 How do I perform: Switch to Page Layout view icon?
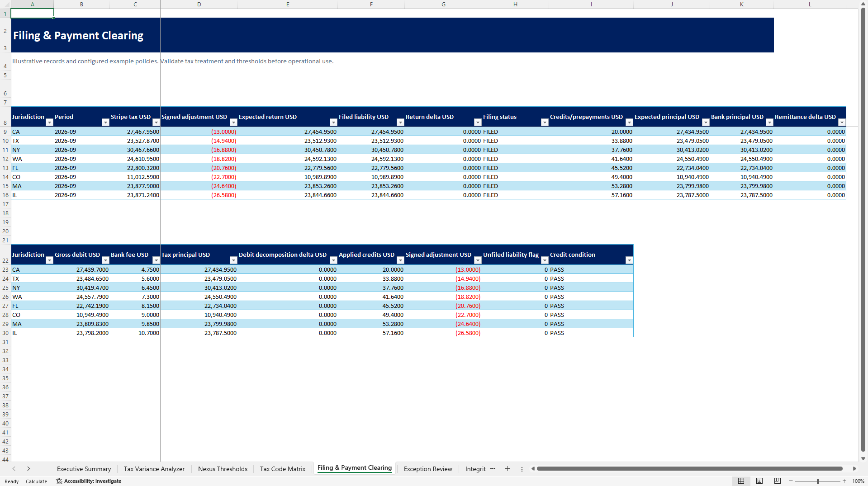click(759, 481)
